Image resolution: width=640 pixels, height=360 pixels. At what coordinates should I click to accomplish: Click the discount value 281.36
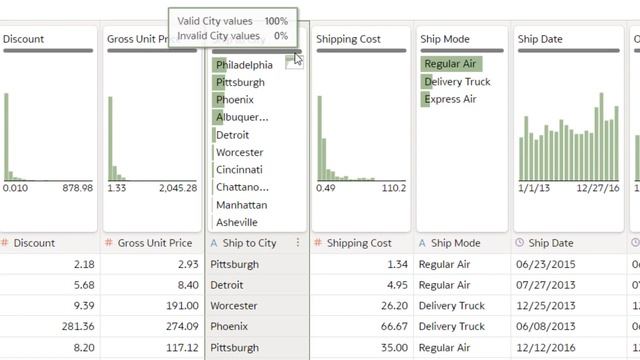click(x=78, y=327)
